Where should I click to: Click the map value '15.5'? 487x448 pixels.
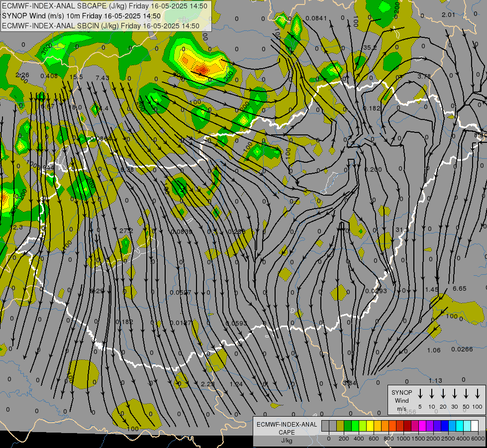(x=76, y=77)
